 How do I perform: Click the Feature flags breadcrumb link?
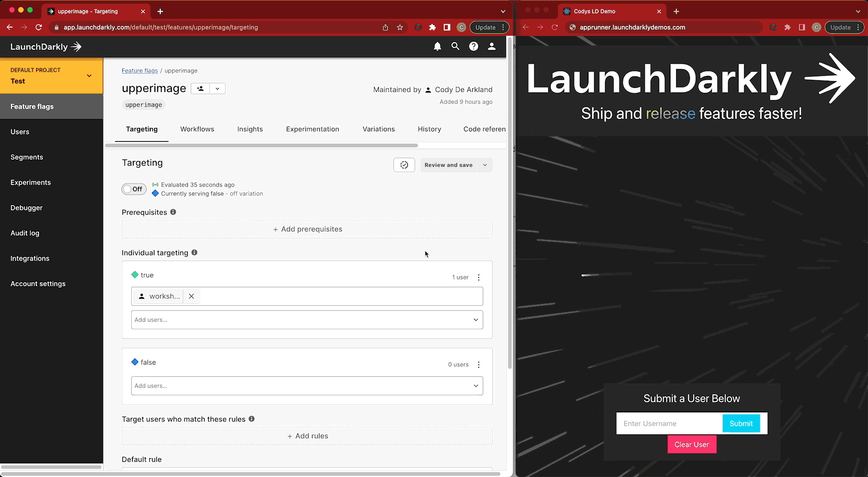click(x=140, y=70)
